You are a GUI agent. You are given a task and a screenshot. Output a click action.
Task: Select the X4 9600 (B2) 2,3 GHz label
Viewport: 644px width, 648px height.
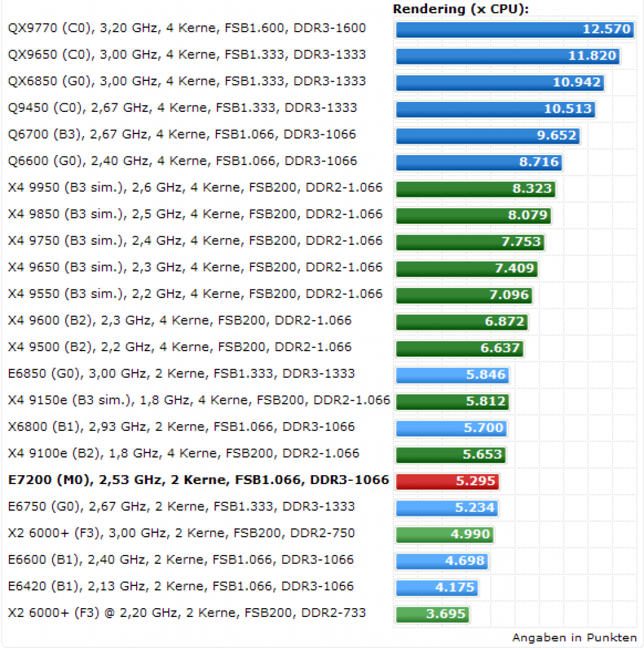click(x=180, y=321)
